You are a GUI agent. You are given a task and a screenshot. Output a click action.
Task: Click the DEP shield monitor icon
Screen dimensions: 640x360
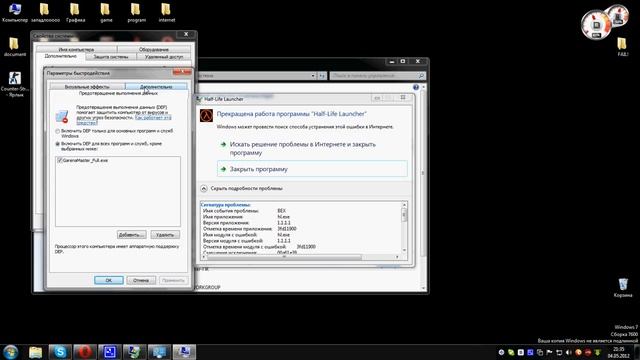(62, 116)
